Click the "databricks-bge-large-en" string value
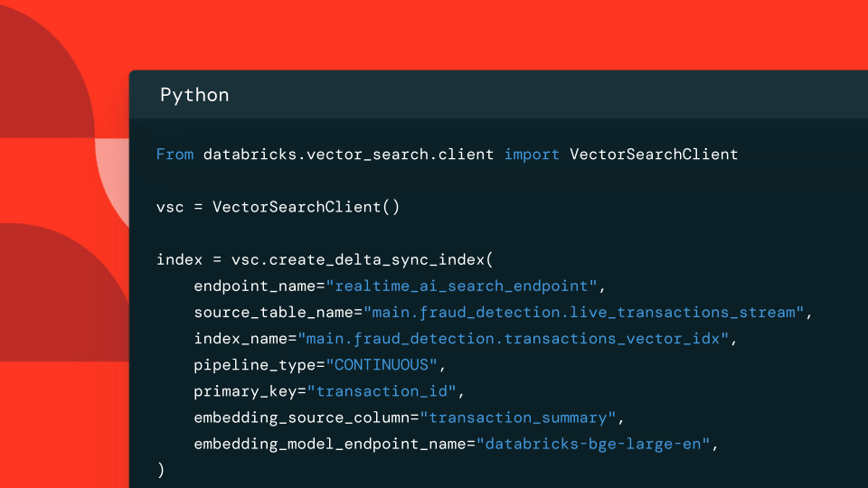This screenshot has height=488, width=868. tap(593, 445)
